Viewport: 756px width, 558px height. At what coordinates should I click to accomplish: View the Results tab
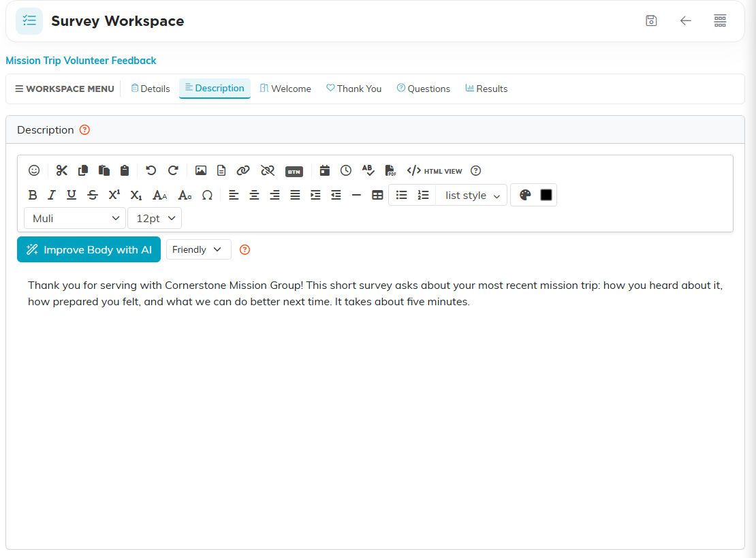[x=486, y=89]
